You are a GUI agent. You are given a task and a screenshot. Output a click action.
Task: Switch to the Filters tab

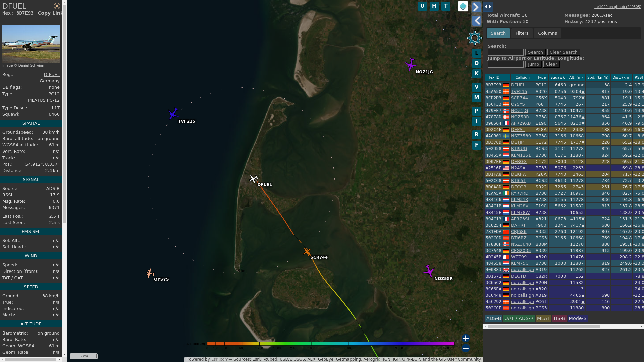522,33
